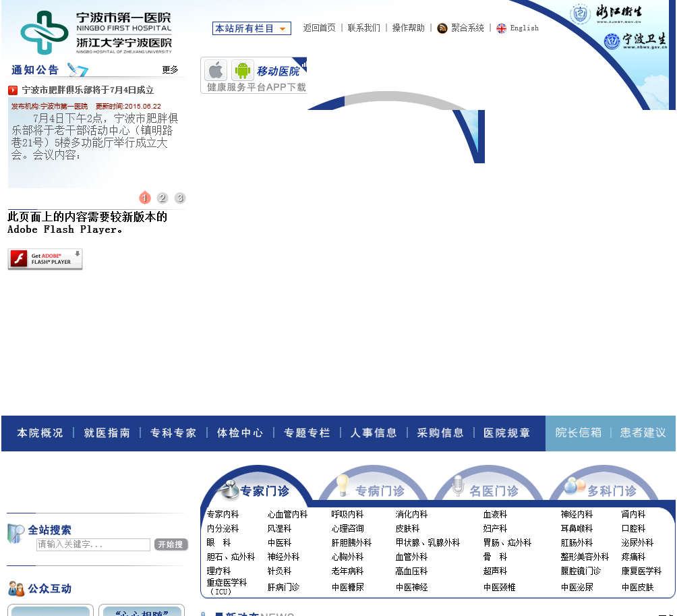Click the 返回首页 link

coord(319,28)
